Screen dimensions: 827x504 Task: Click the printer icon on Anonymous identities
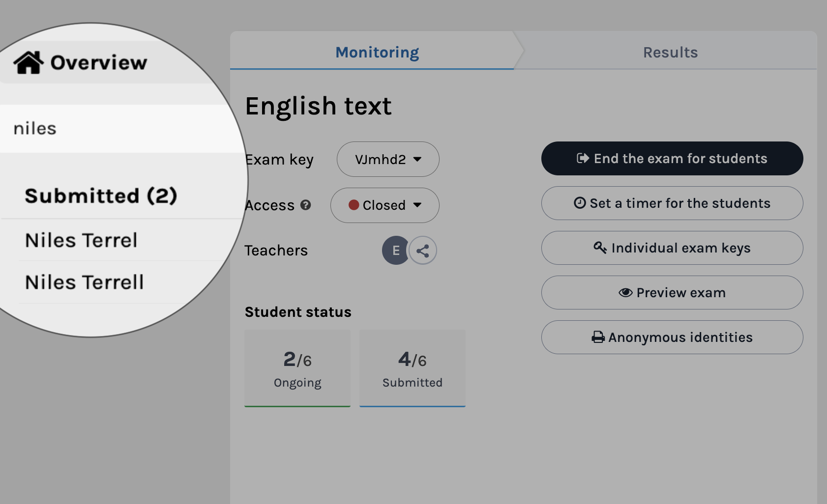[598, 337]
